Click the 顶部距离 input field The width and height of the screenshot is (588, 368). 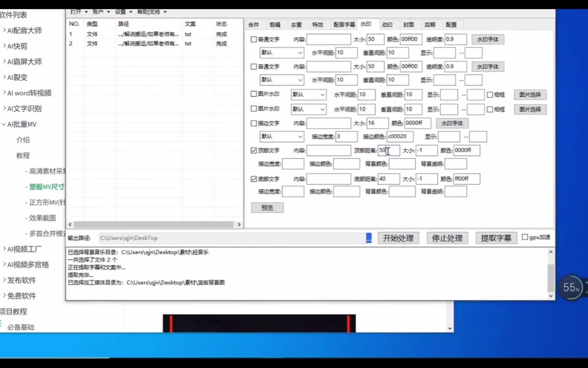[x=389, y=150]
